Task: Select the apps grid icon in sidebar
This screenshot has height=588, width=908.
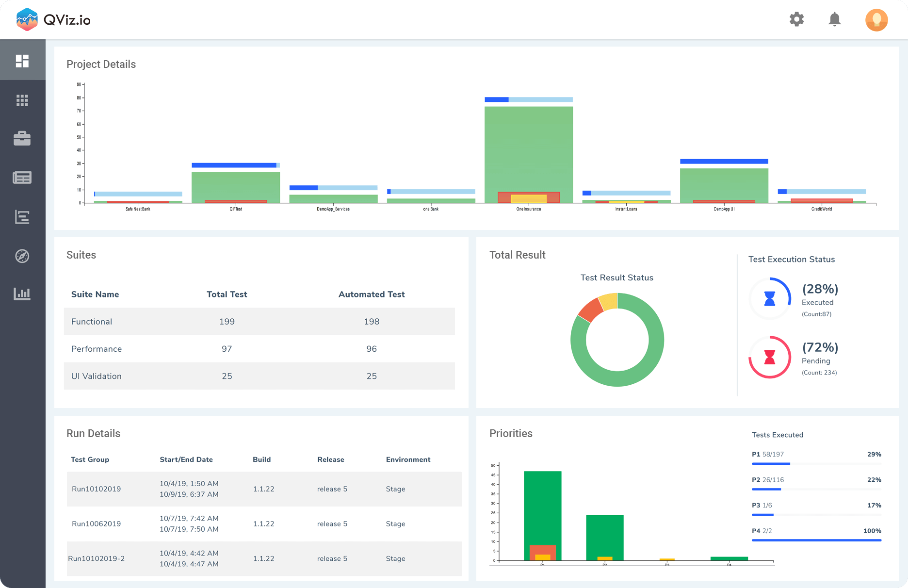Action: point(22,100)
